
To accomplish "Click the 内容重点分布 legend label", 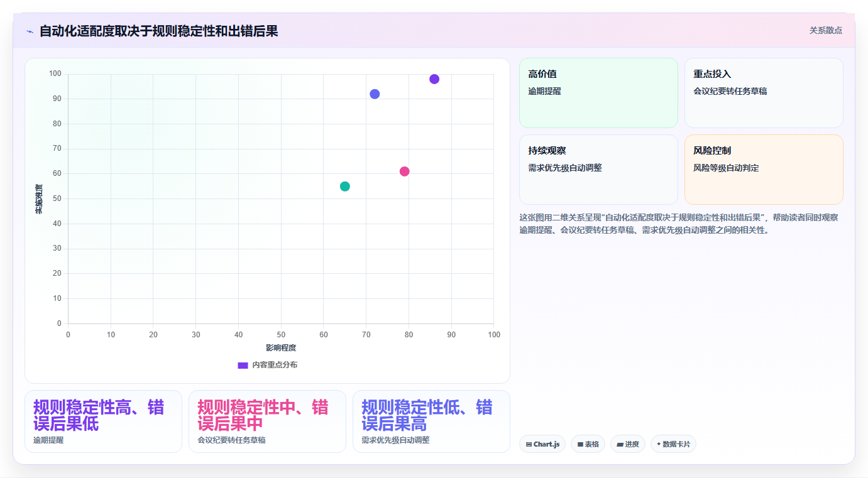I will click(275, 365).
